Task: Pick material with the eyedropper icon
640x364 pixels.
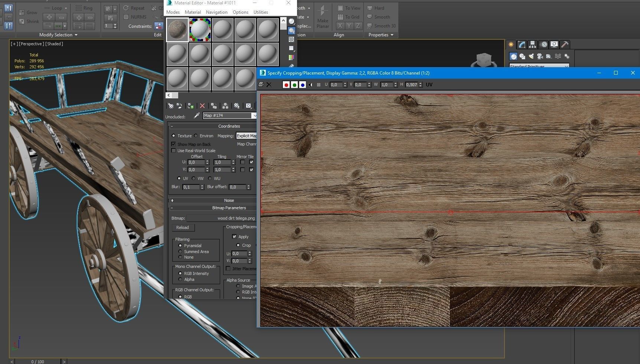Action: click(x=197, y=116)
